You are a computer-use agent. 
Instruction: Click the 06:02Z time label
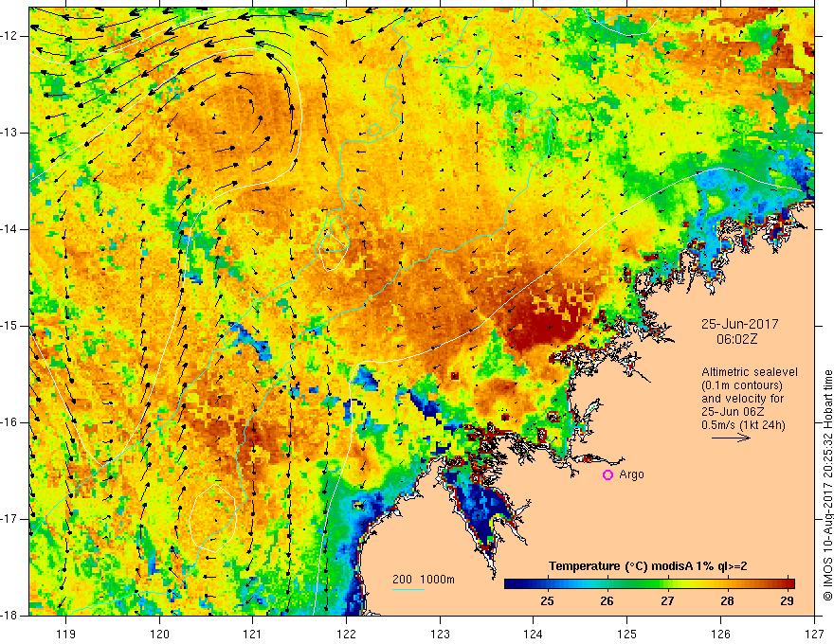(x=736, y=339)
